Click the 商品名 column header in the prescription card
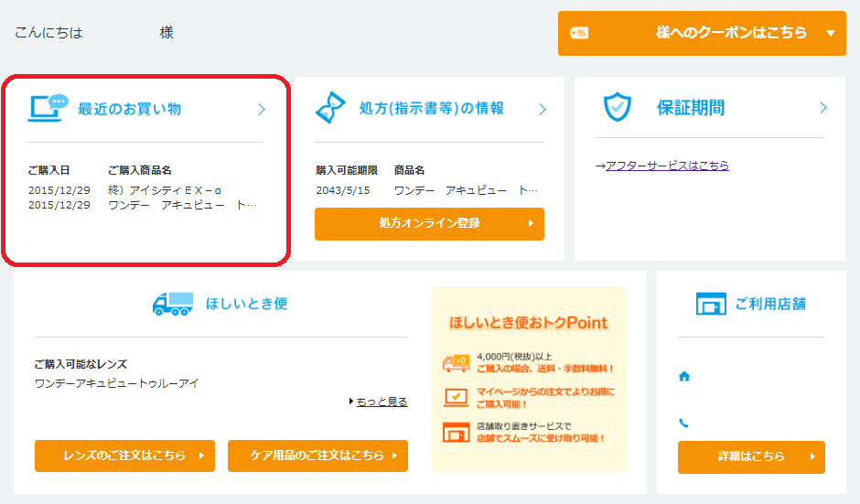860x504 pixels. click(409, 170)
